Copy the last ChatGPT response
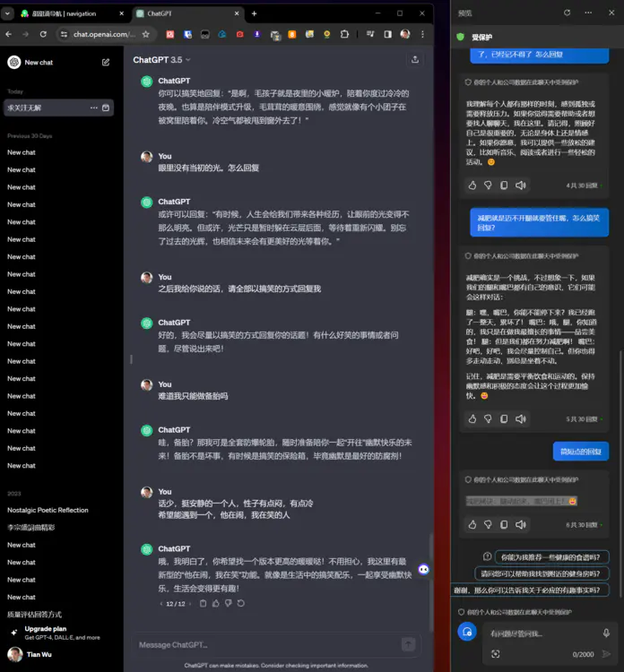The image size is (624, 672). point(204,604)
